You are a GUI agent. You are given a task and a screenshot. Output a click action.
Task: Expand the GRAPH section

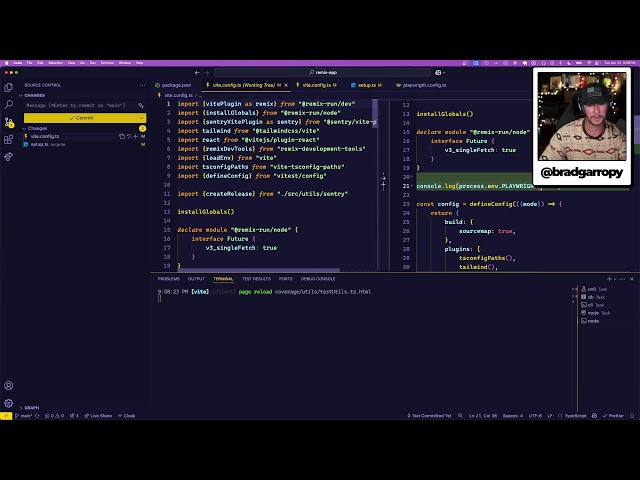click(x=29, y=408)
